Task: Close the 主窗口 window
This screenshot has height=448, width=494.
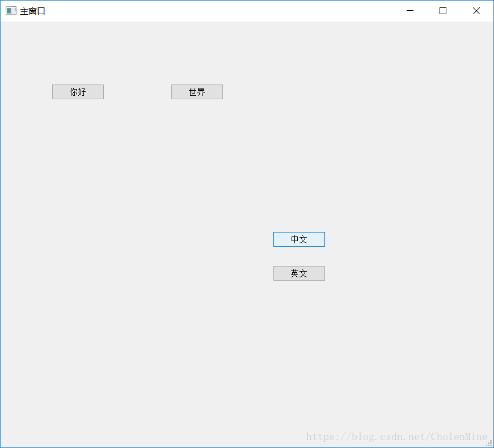Action: [476, 11]
